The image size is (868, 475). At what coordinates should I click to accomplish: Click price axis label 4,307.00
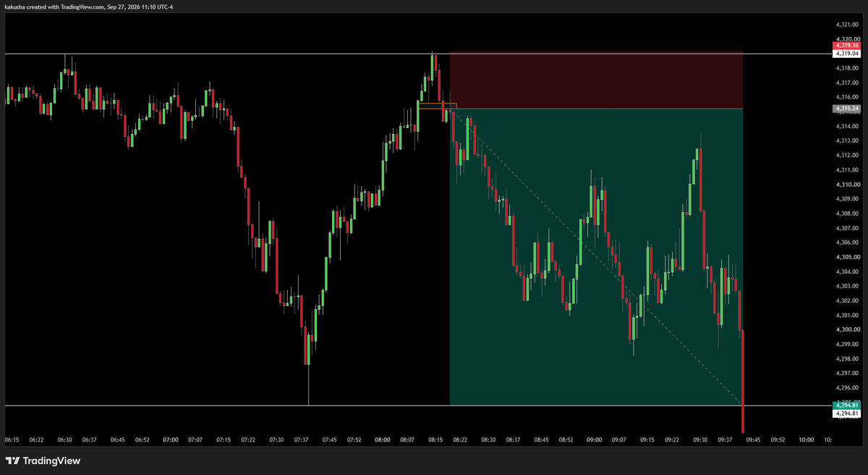point(846,228)
